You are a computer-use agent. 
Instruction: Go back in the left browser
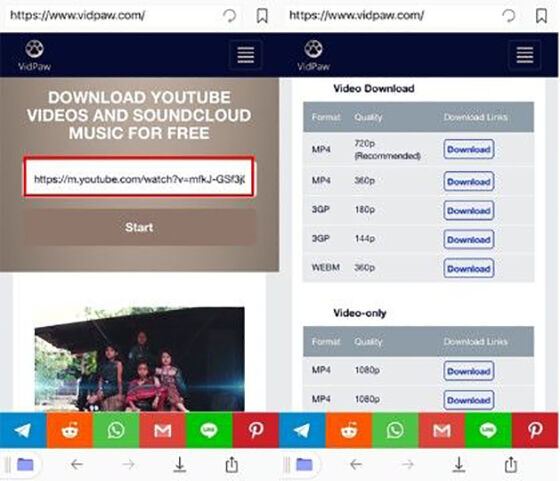click(77, 465)
